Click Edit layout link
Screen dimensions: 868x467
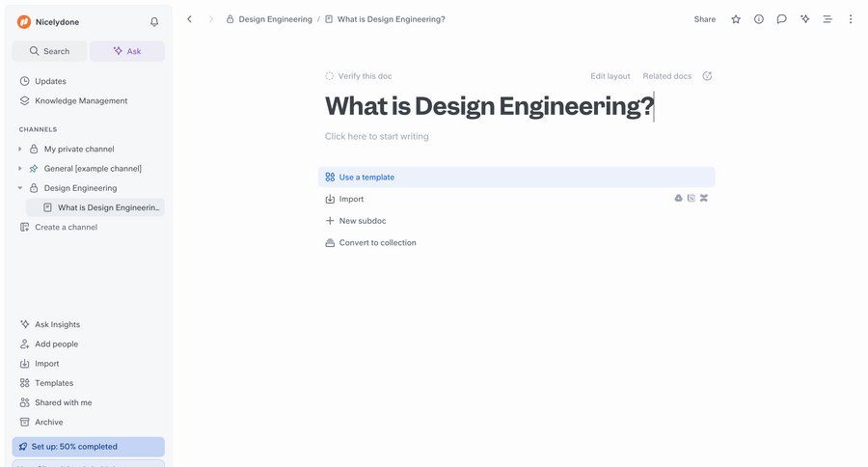click(610, 76)
